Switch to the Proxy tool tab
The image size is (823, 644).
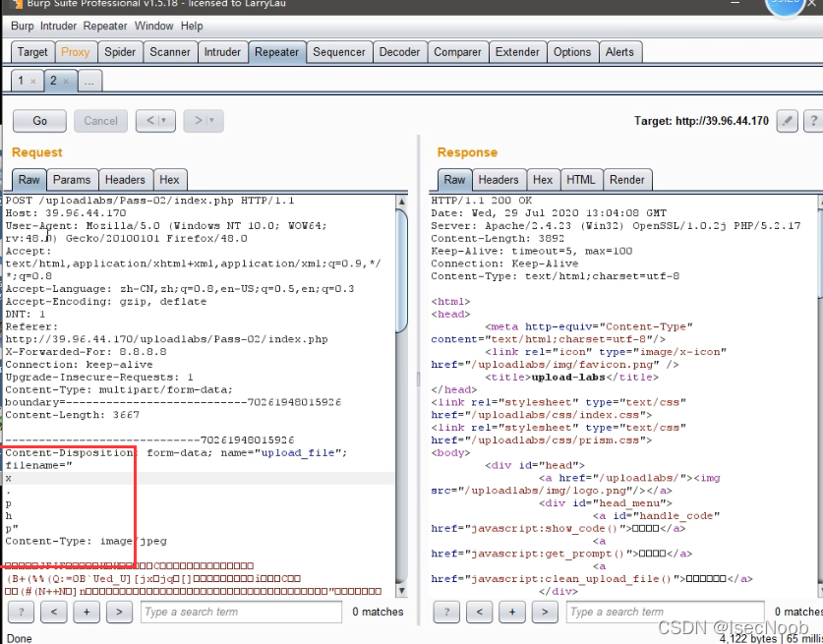tap(75, 52)
